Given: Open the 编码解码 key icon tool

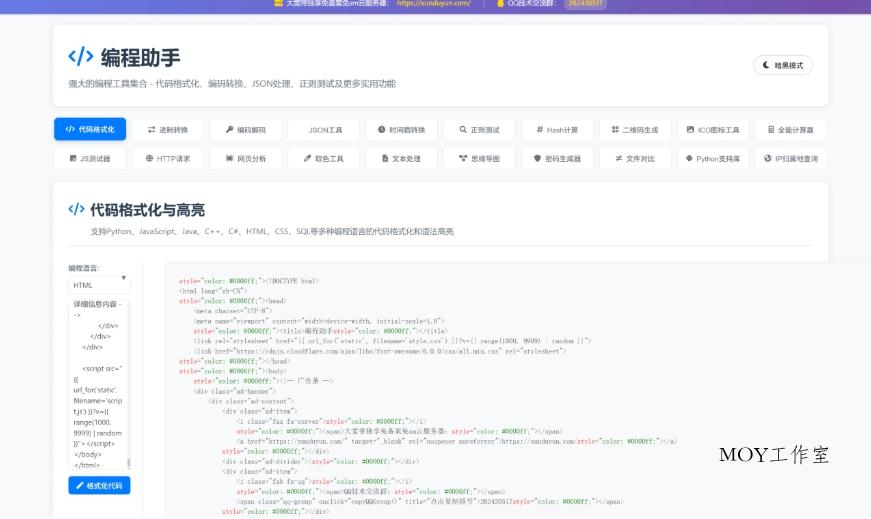Looking at the screenshot, I should pyautogui.click(x=246, y=129).
